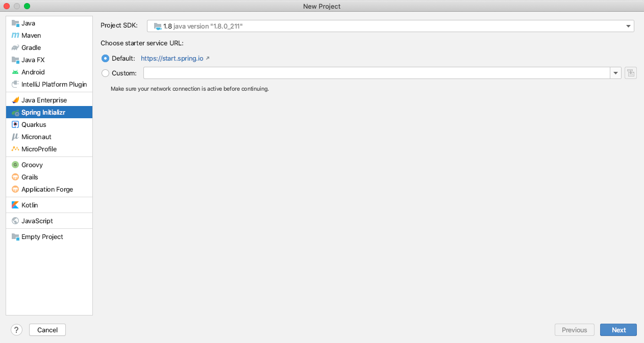The image size is (644, 343).
Task: Click the 'Default:' radio label text
Action: click(x=123, y=58)
